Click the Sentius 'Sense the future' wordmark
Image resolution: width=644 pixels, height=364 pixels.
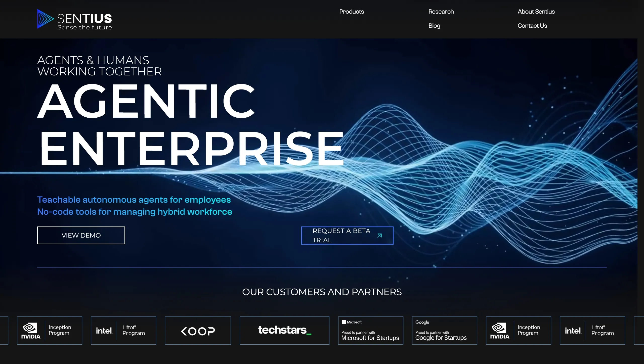click(x=84, y=22)
